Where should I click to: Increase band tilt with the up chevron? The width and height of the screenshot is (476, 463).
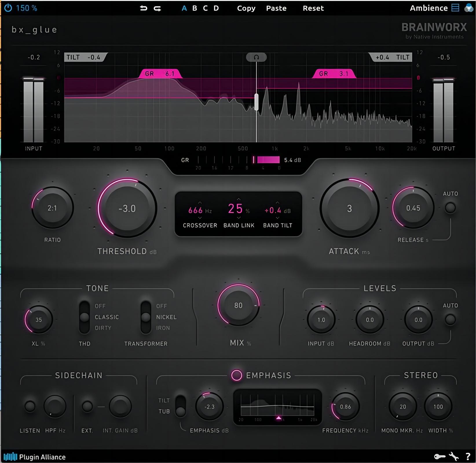(277, 203)
